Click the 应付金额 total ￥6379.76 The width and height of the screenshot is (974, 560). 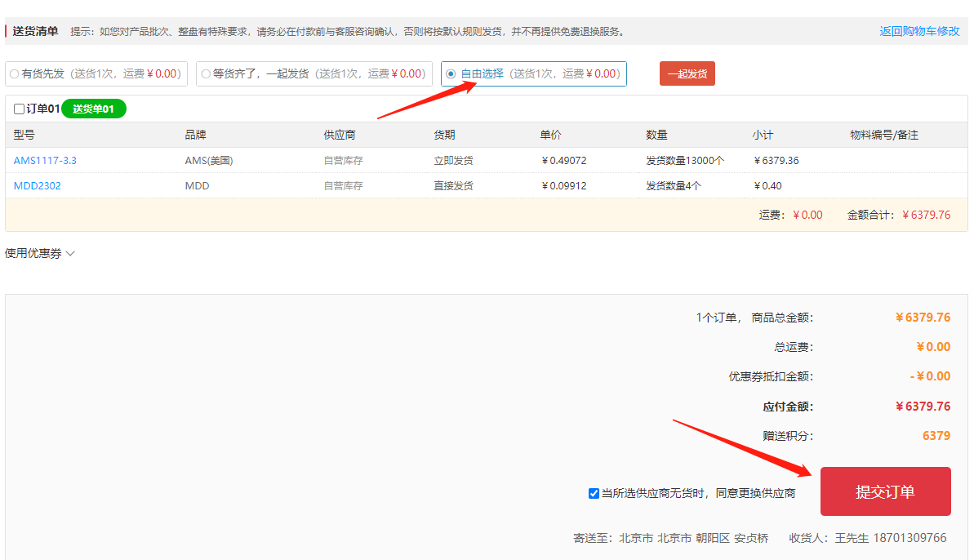coord(923,406)
